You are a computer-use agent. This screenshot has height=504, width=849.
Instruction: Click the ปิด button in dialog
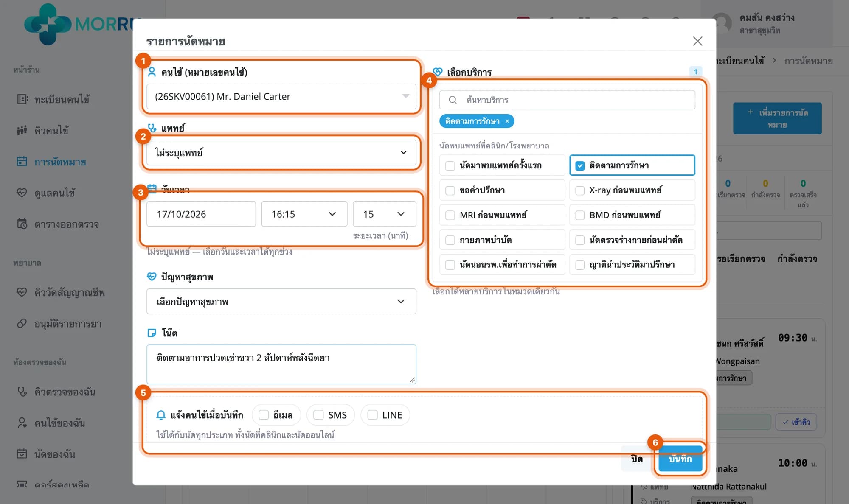[x=637, y=459]
